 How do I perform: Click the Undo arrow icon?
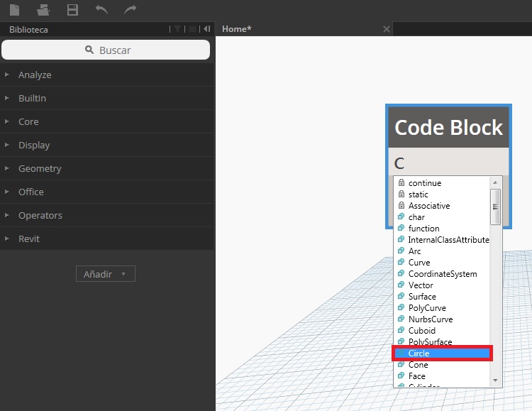101,10
